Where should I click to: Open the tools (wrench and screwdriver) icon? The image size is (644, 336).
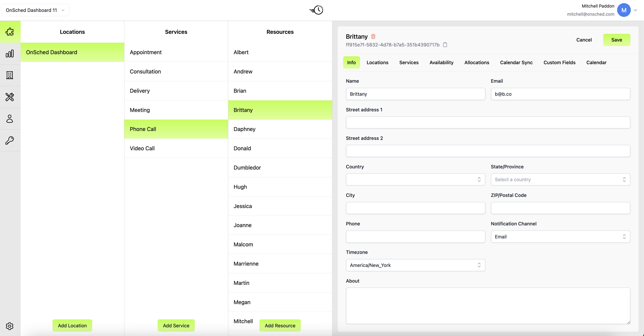[10, 97]
